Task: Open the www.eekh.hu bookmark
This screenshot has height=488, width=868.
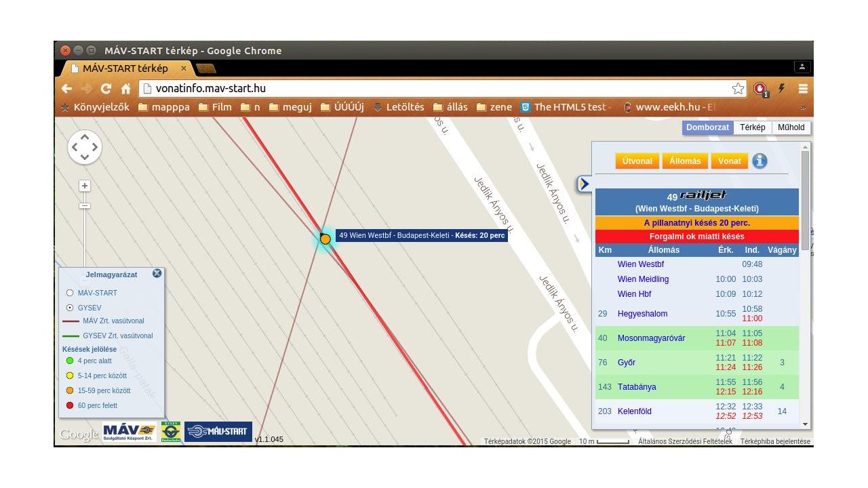Action: click(669, 107)
